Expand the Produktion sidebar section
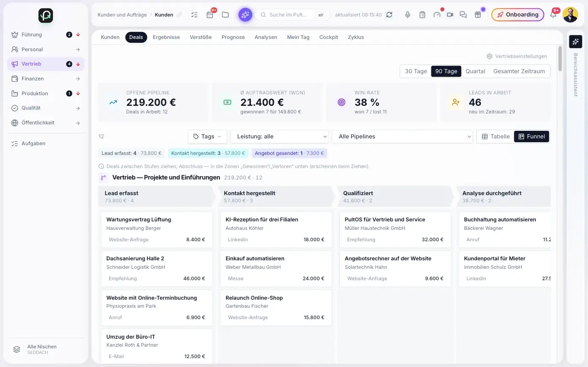 click(x=46, y=94)
